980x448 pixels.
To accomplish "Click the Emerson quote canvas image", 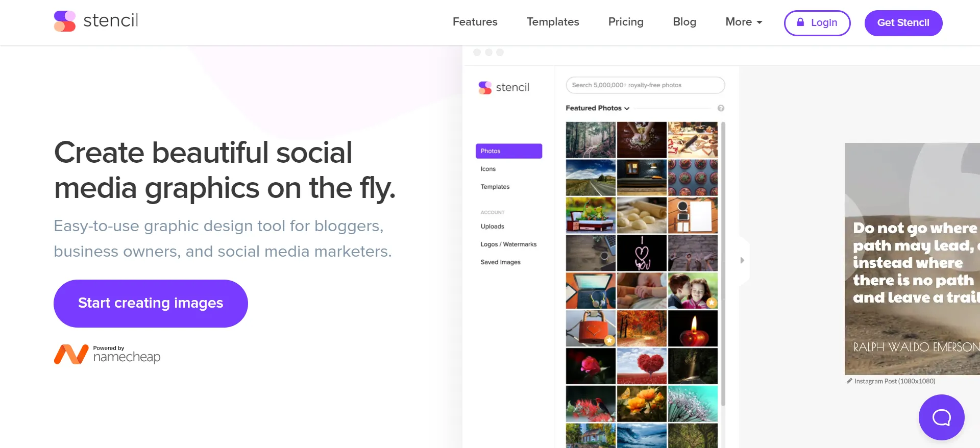I will pyautogui.click(x=912, y=259).
